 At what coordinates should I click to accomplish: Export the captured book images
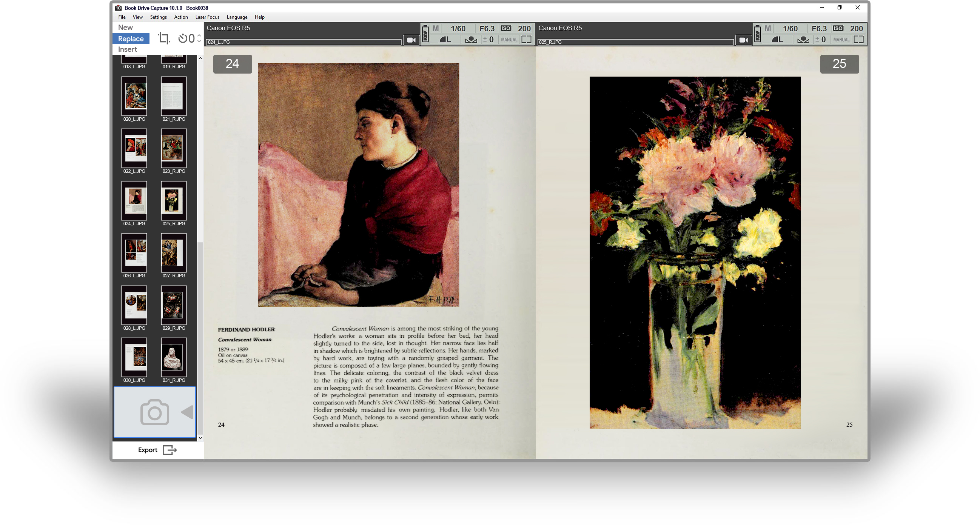157,450
